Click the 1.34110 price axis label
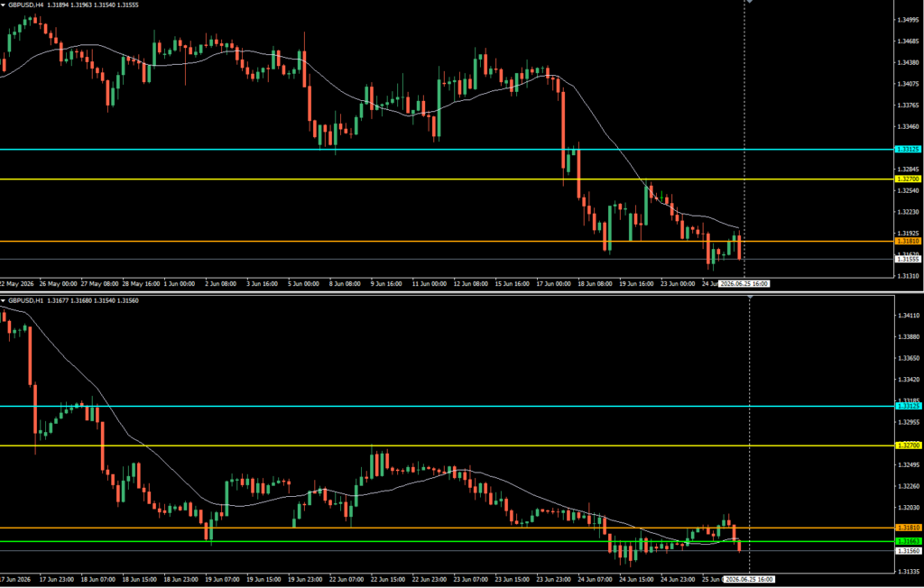This screenshot has width=924, height=588. 908,316
